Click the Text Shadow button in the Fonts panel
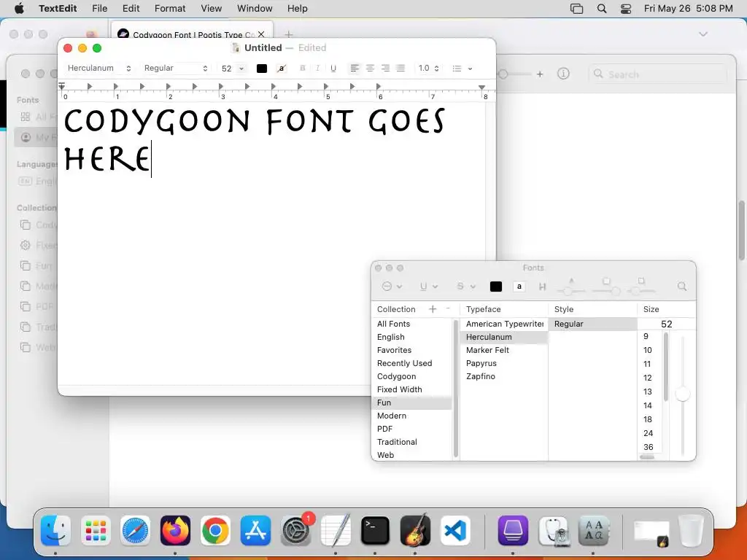 542,287
